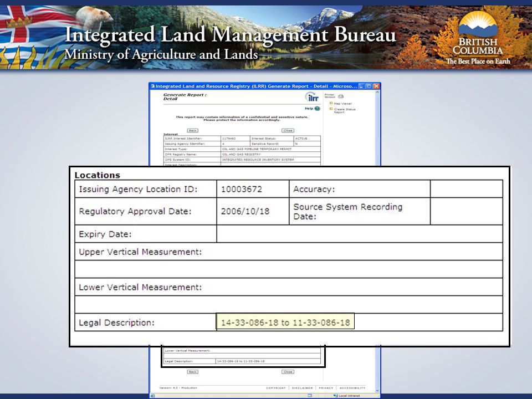The height and width of the screenshot is (399, 532).
Task: Click the Version 4.0 - Production footer text
Action: tap(178, 388)
